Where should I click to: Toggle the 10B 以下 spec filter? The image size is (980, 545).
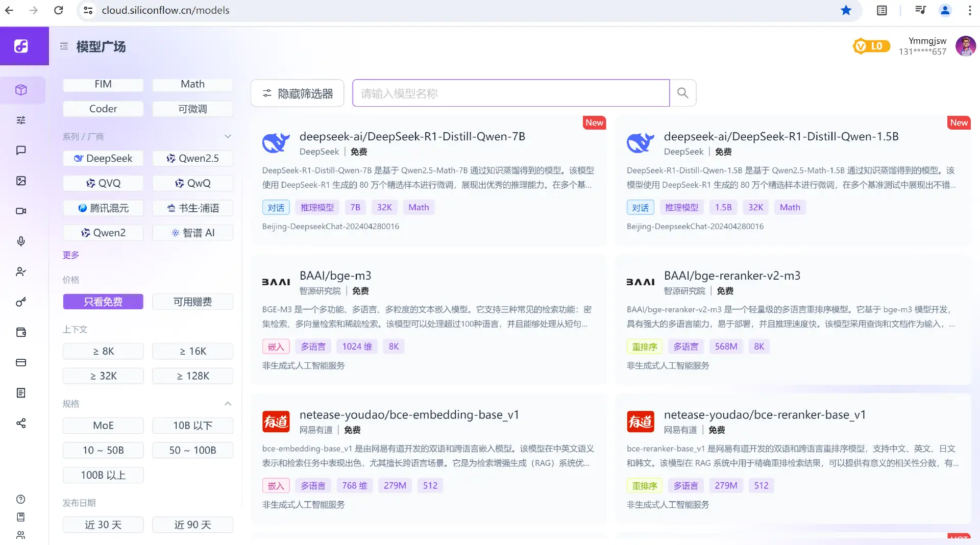pos(192,426)
